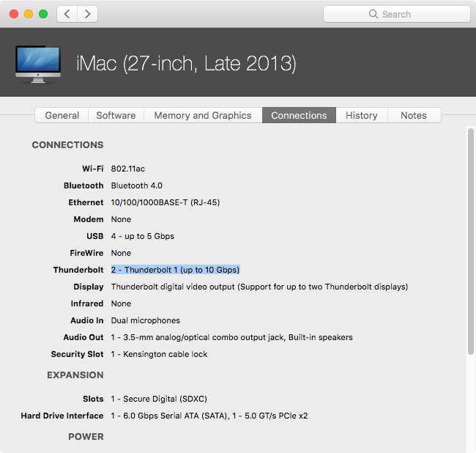476x453 pixels.
Task: Select the 10/100/1000BASE-T (RJ-45) text
Action: click(x=166, y=202)
